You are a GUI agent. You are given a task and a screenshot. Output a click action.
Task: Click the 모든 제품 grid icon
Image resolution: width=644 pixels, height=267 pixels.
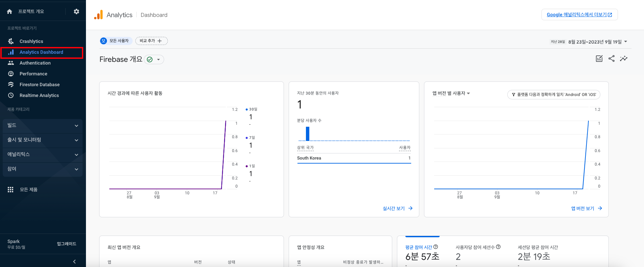10,190
